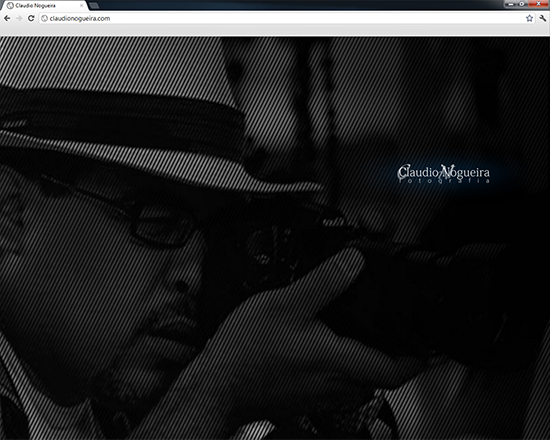Screen dimensions: 550x440
Task: Maximize the browser window
Action: [522, 4]
